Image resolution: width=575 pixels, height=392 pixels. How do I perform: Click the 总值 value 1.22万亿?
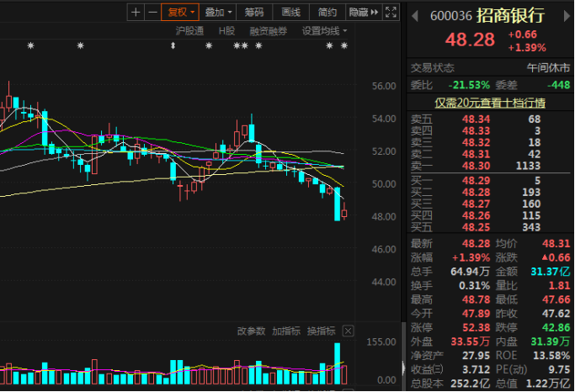(548, 384)
